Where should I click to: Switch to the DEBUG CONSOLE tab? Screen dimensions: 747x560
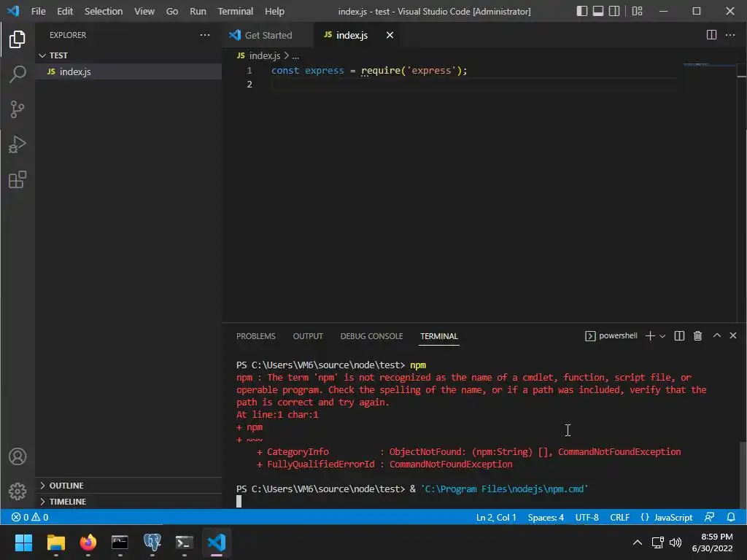tap(371, 336)
